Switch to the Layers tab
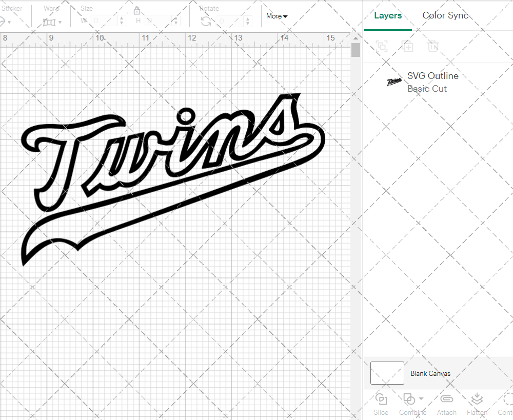Viewport: 513px width, 420px height. click(x=388, y=15)
